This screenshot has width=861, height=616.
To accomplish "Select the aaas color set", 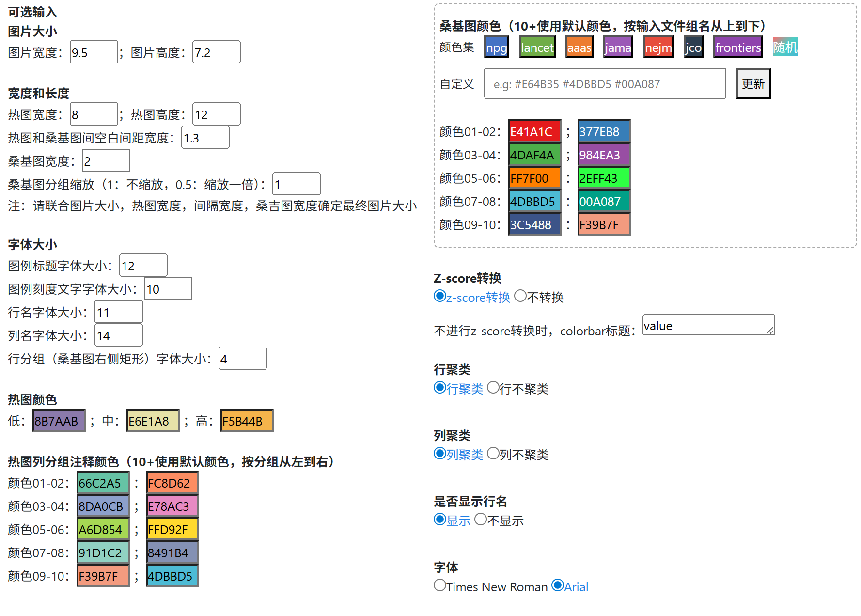I will 579,47.
